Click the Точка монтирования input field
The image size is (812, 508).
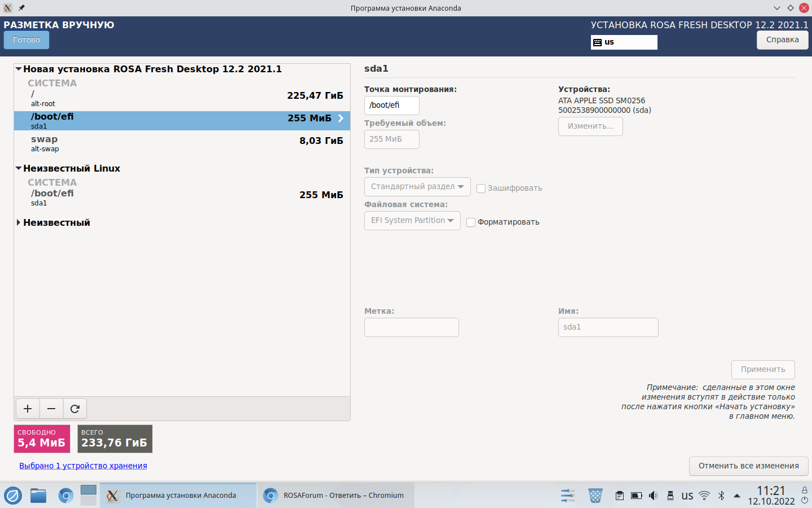pyautogui.click(x=392, y=106)
